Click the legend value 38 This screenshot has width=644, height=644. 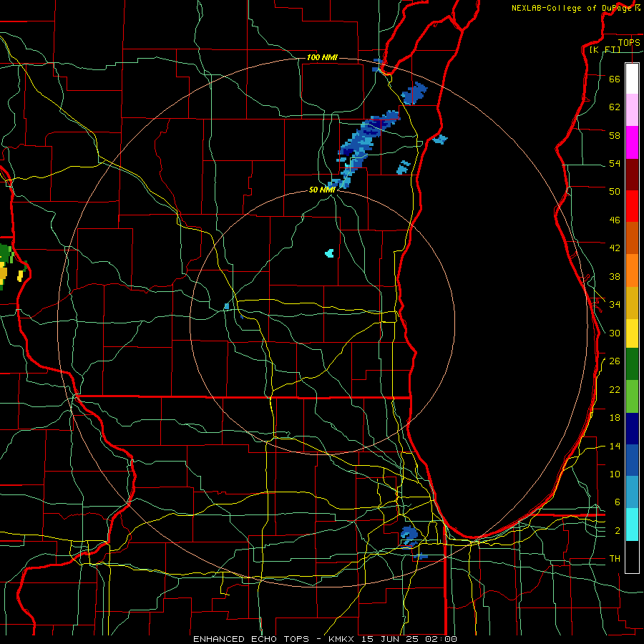tap(615, 276)
